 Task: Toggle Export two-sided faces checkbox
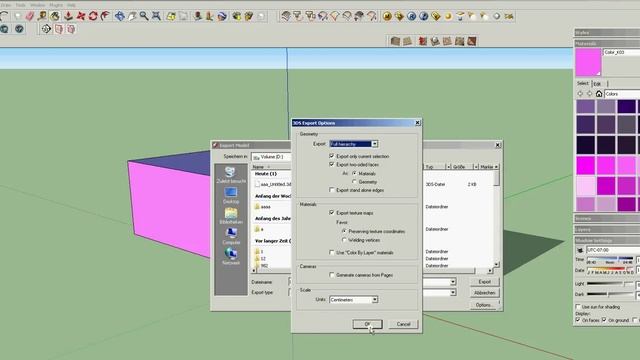click(x=331, y=164)
